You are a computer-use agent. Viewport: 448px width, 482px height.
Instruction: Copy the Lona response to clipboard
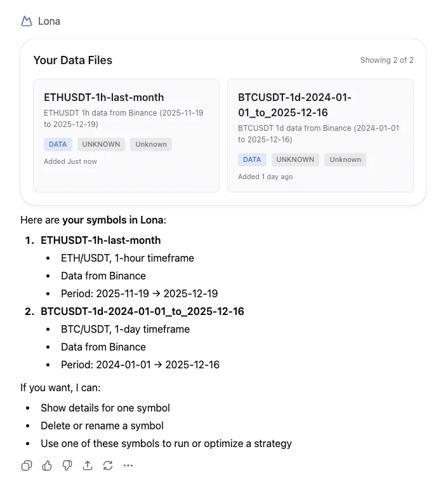pyautogui.click(x=27, y=465)
